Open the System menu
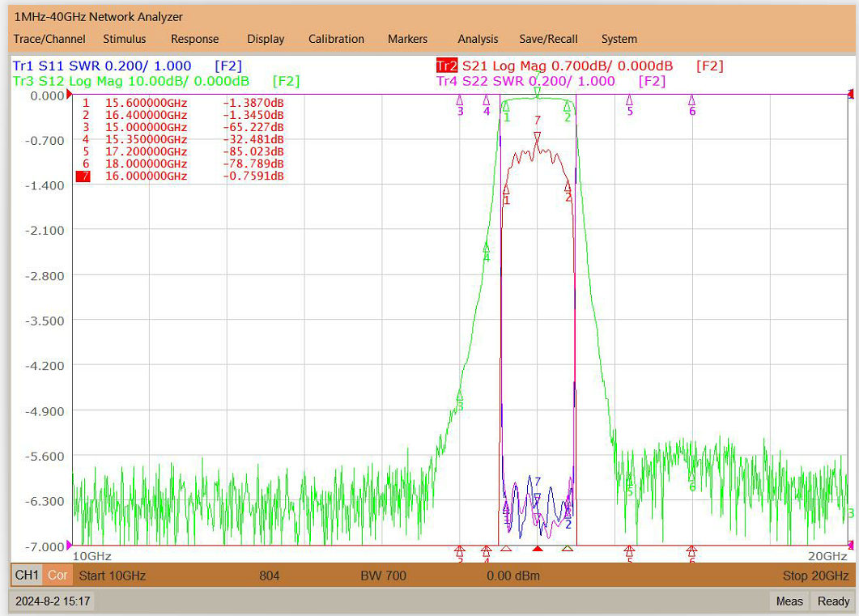 (x=619, y=39)
